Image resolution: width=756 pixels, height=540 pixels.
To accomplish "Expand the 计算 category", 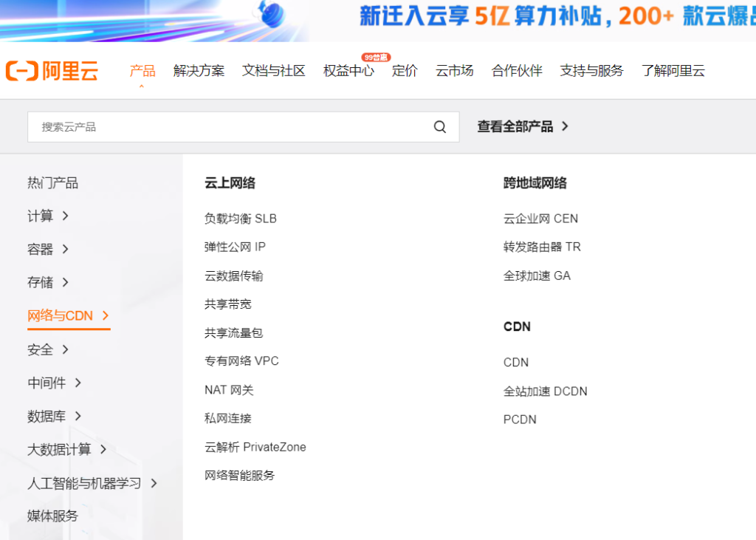I will (x=47, y=216).
